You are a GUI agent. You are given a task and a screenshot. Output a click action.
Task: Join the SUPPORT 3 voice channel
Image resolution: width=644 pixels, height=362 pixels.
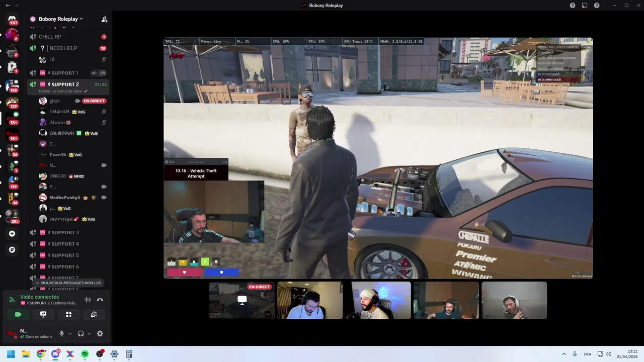pyautogui.click(x=68, y=232)
